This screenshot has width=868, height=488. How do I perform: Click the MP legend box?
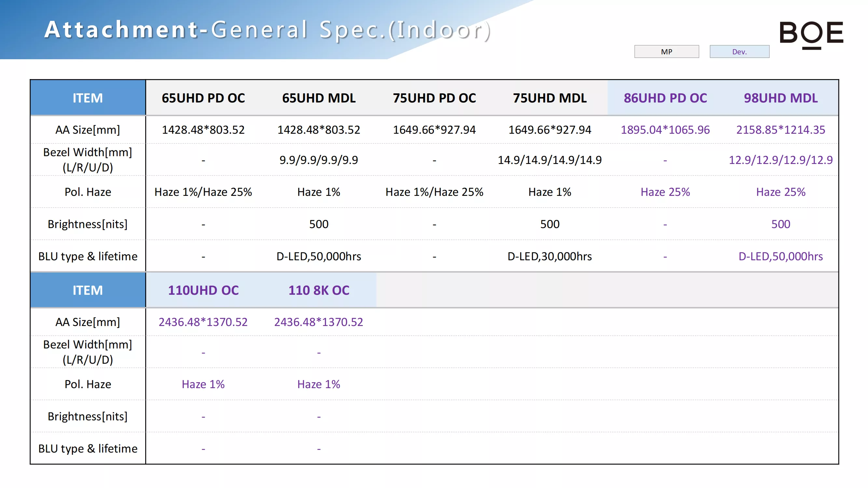(x=666, y=51)
